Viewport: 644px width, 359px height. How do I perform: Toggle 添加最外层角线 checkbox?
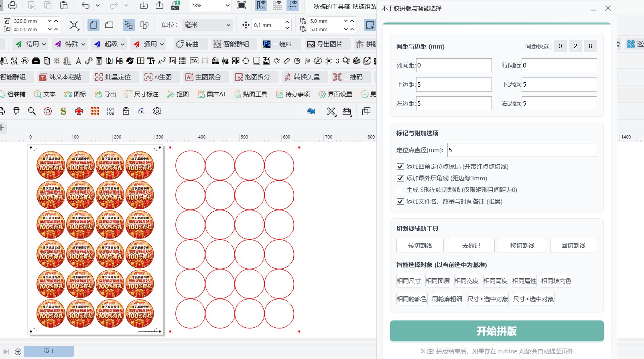400,178
